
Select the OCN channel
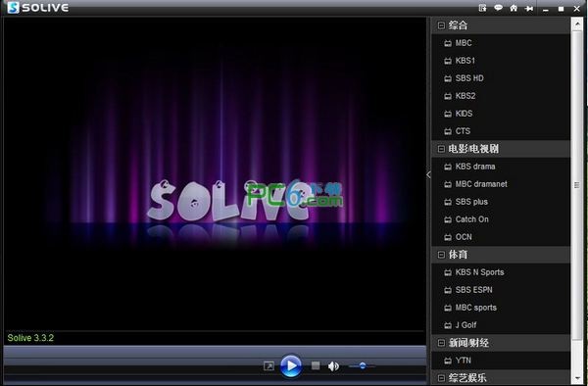point(501,237)
